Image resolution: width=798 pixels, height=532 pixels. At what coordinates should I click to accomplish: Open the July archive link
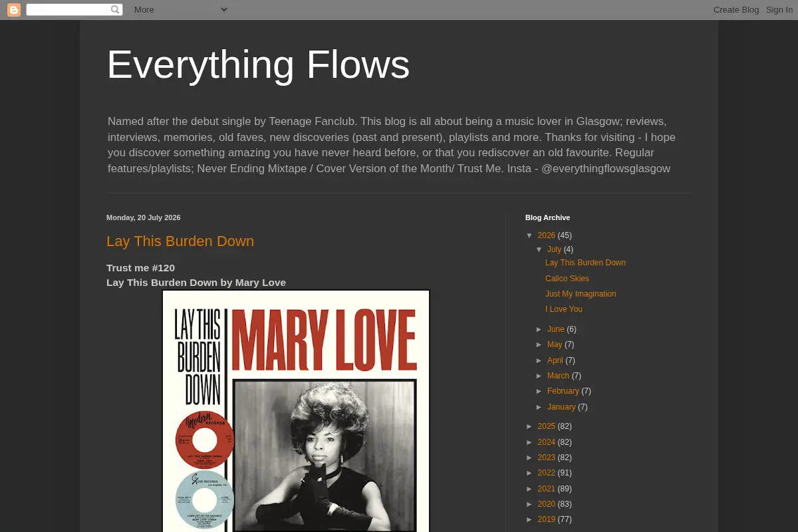point(555,249)
